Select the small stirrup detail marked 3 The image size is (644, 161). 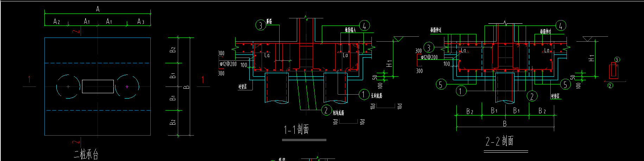tap(614, 70)
